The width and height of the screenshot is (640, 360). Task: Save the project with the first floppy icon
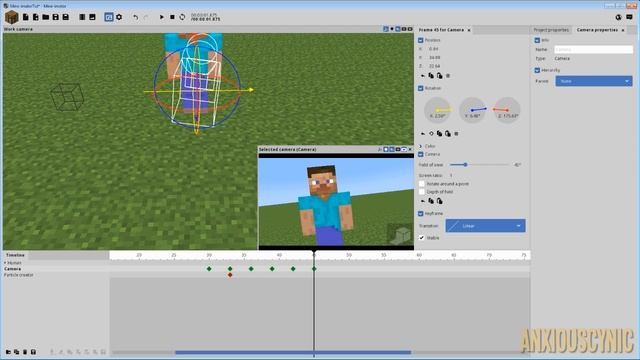pyautogui.click(x=56, y=17)
